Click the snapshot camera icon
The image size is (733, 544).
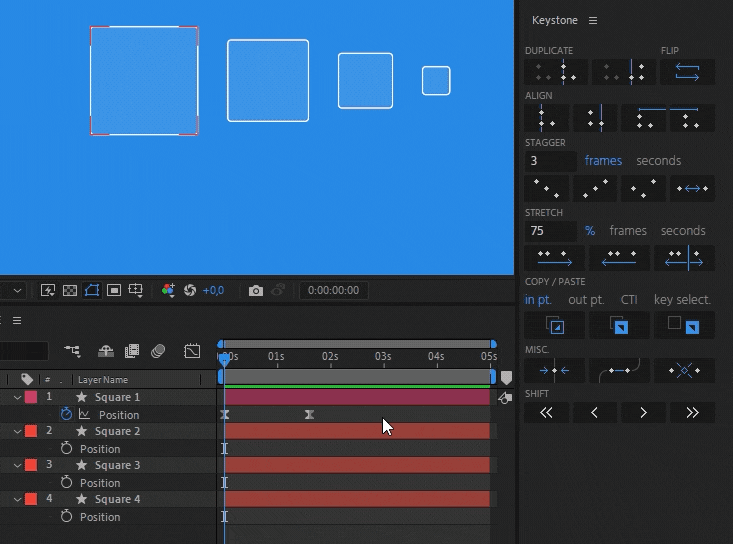[256, 291]
